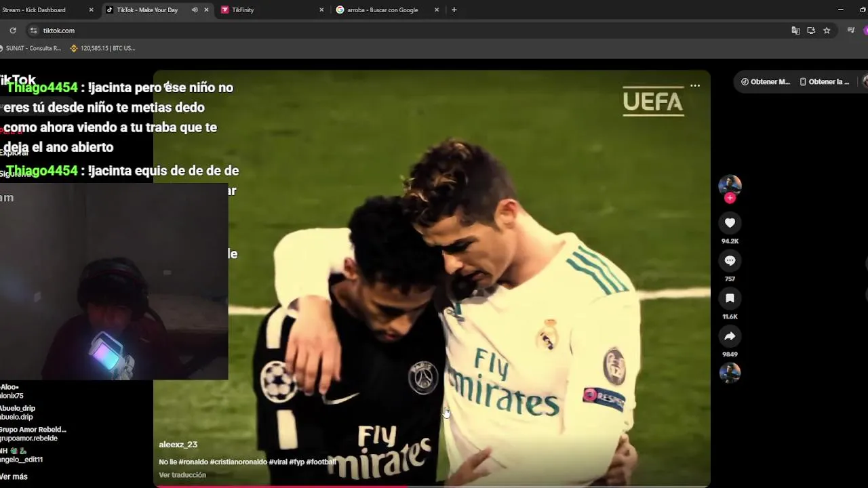
Task: Open comments via the speech bubble icon
Action: point(730,260)
